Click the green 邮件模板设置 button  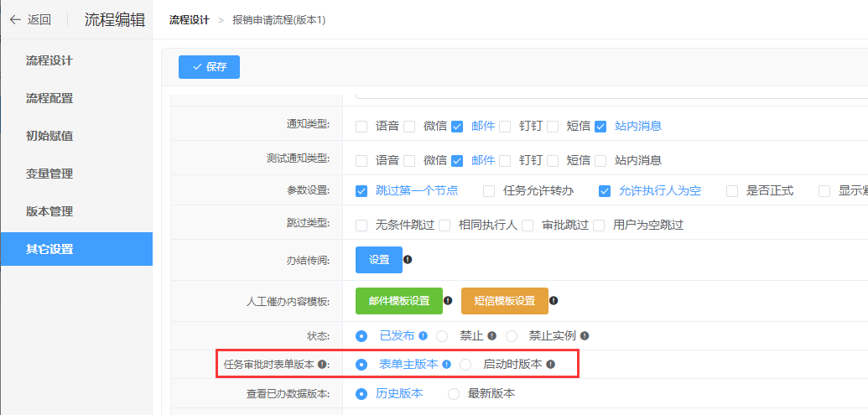[x=398, y=301]
